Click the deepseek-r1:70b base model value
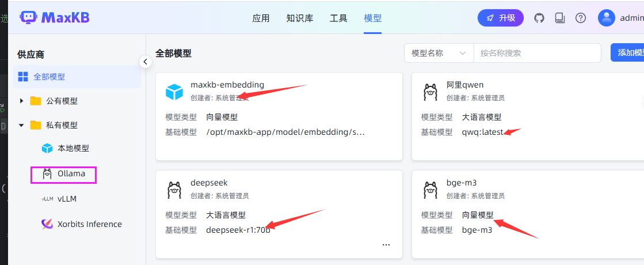This screenshot has height=265, width=644. [238, 230]
